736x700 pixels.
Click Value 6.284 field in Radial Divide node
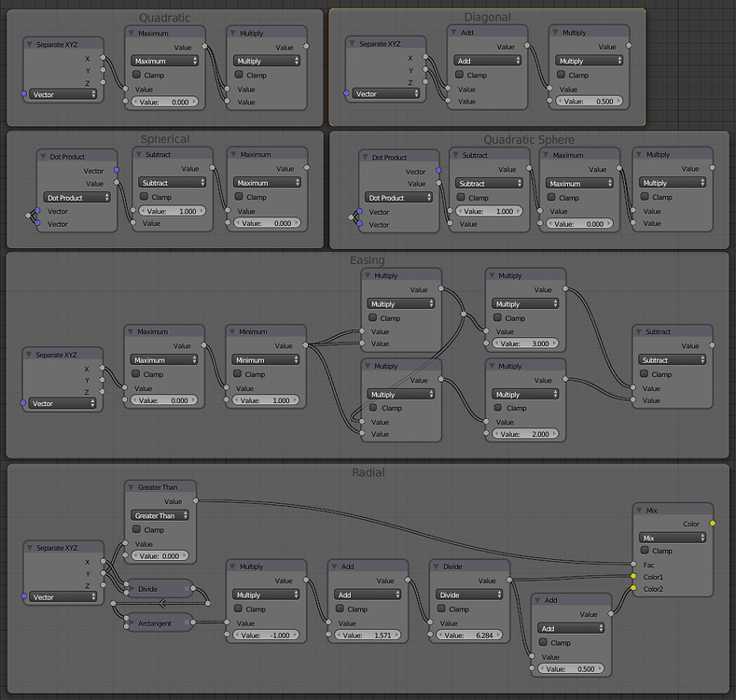tap(469, 636)
